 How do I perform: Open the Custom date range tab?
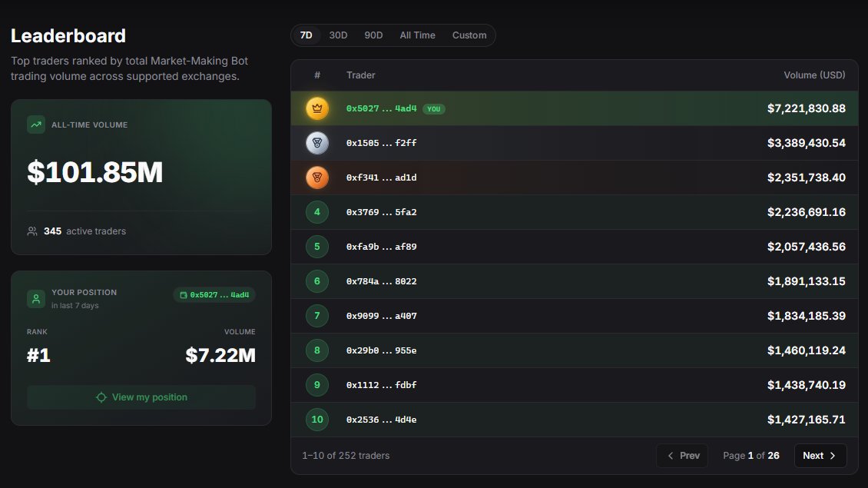(x=469, y=35)
